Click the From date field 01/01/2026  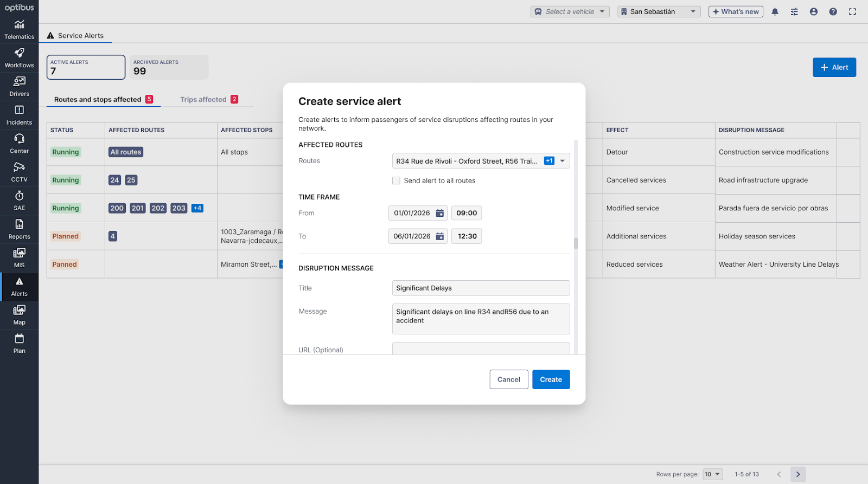[x=418, y=213]
